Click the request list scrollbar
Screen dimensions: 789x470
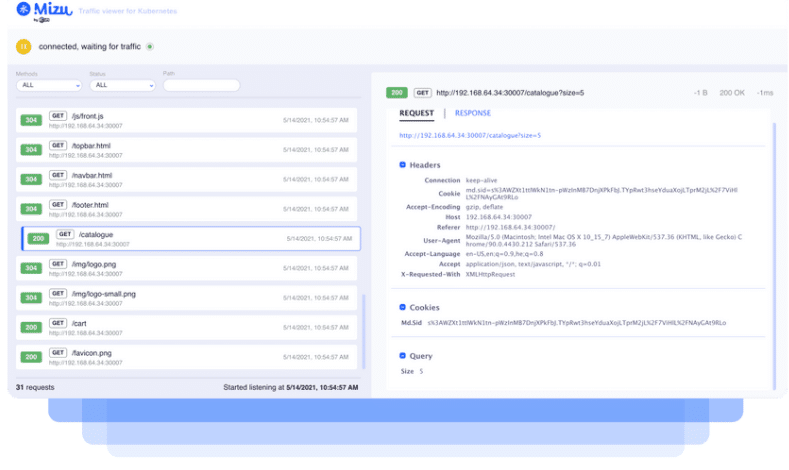pos(363,330)
